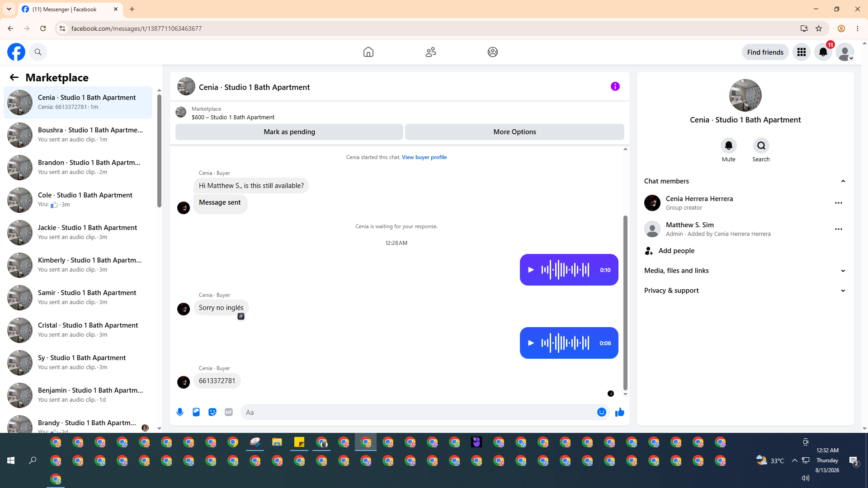Open Jackie Studio 1 Bath Apartment chat
Image resolution: width=868 pixels, height=488 pixels.
78,232
